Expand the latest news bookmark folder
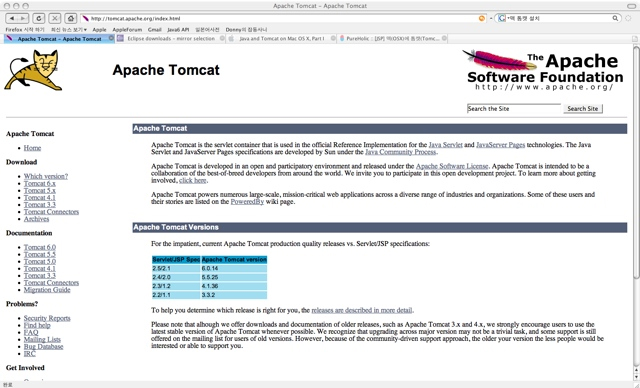Image resolution: width=640 pixels, height=388 pixels. point(69,30)
